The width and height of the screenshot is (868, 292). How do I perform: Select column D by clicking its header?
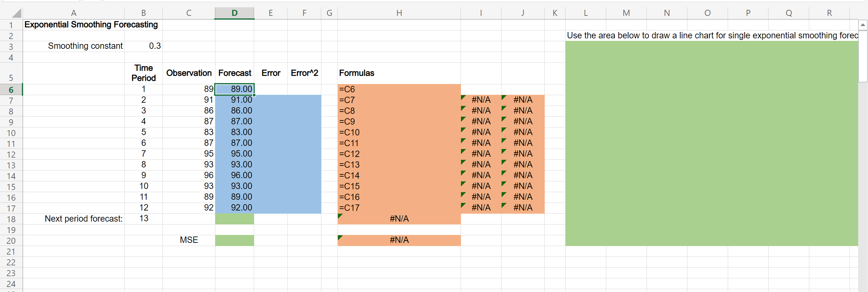click(234, 12)
